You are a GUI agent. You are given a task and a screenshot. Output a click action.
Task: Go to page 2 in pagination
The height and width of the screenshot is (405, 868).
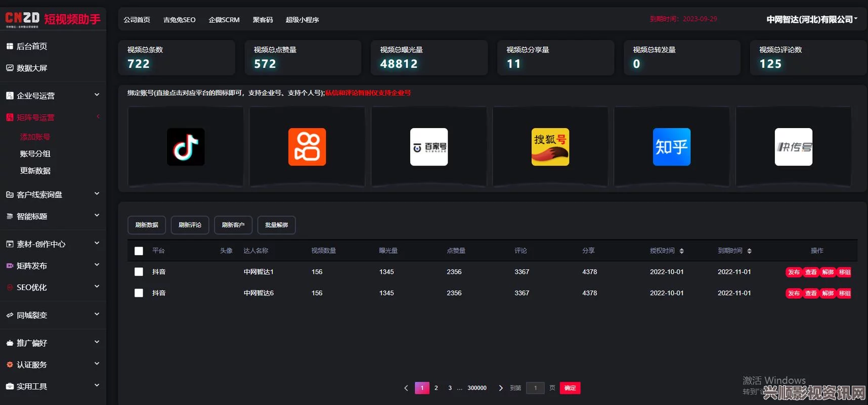pos(436,388)
